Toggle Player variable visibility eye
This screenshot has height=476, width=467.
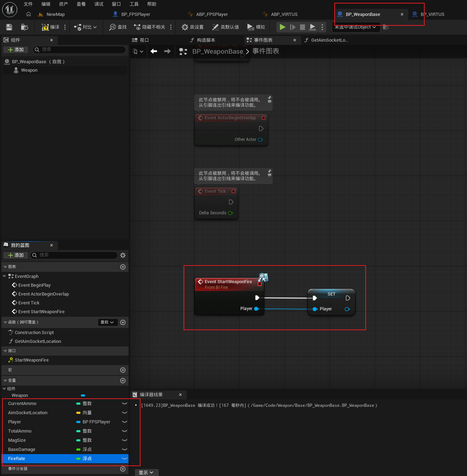(125, 422)
